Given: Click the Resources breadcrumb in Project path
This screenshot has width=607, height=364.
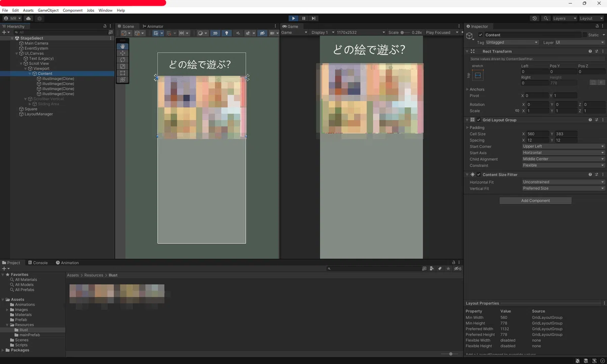Looking at the screenshot, I should pos(94,276).
